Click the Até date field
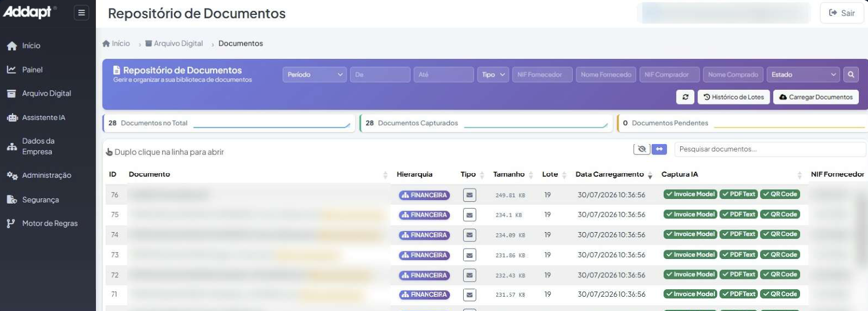Image resolution: width=868 pixels, height=311 pixels. tap(444, 75)
